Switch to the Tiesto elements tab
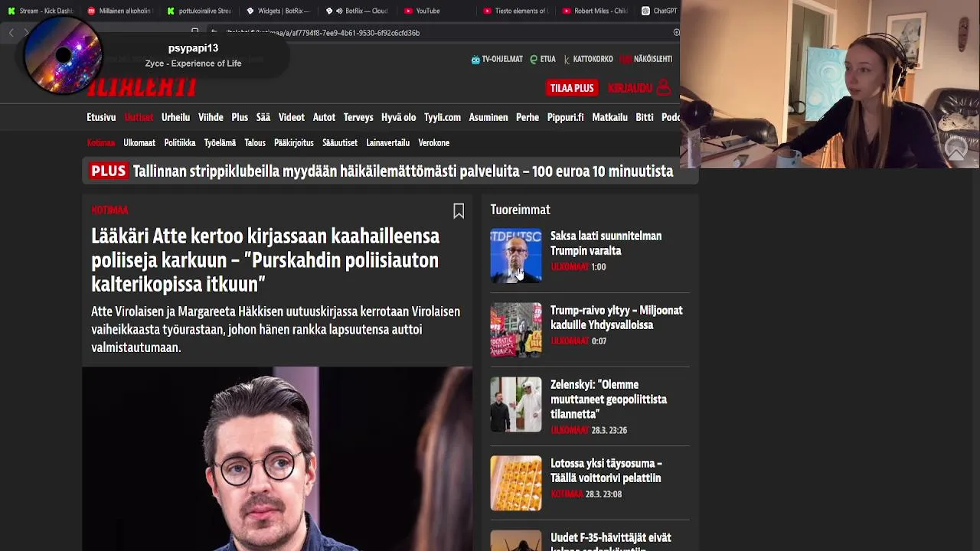Screen dimensions: 980x551 (516, 11)
